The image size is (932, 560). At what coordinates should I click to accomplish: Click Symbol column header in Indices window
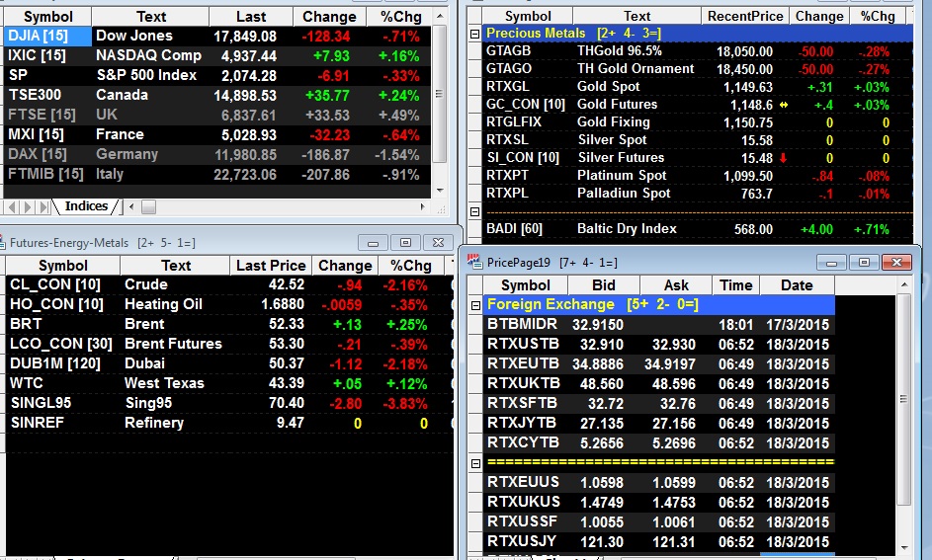tap(47, 17)
